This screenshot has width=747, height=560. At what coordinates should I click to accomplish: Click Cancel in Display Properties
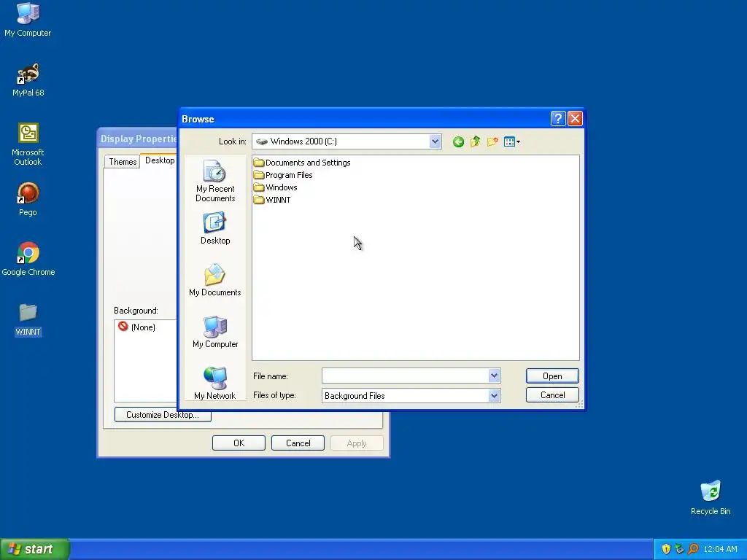pyautogui.click(x=298, y=443)
